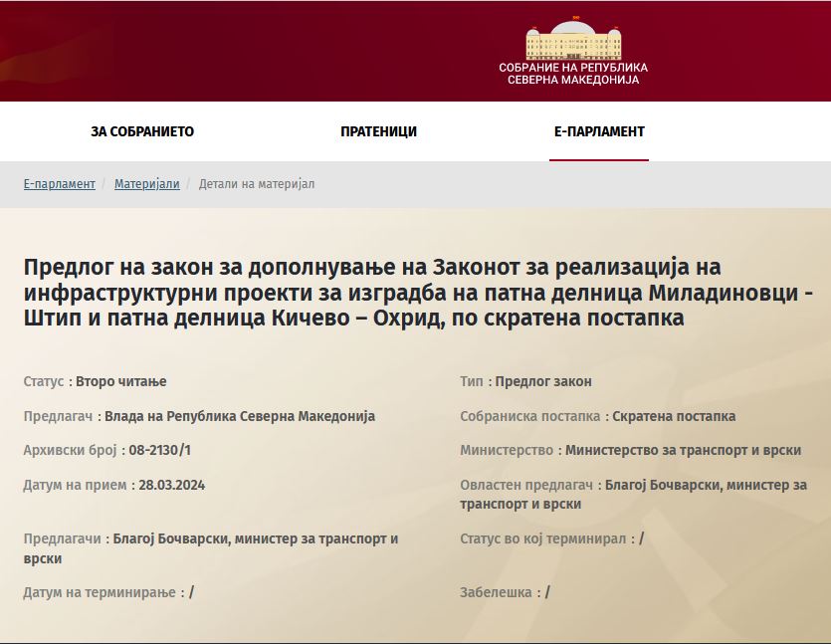Click the 'Архивски број' label
The image size is (831, 644).
pyautogui.click(x=70, y=450)
